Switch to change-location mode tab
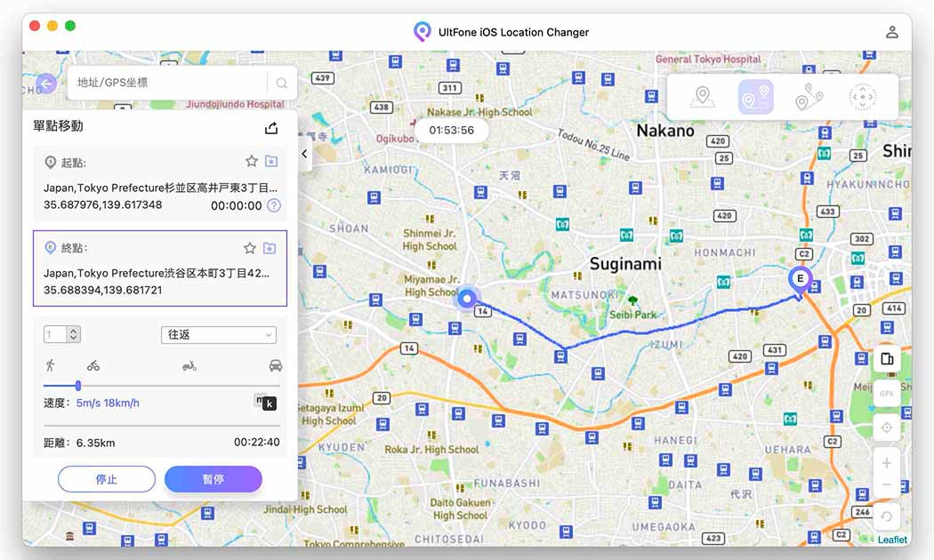Viewport: 934px width, 560px height. 703,97
